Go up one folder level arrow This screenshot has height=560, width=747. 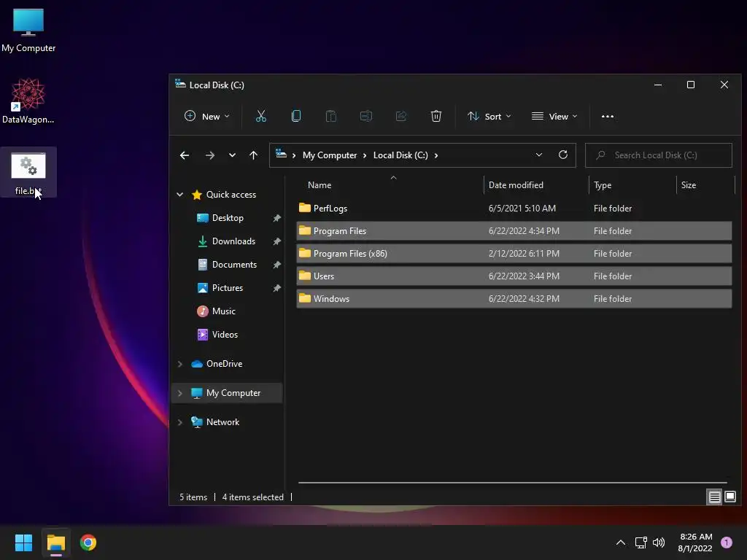pos(253,155)
